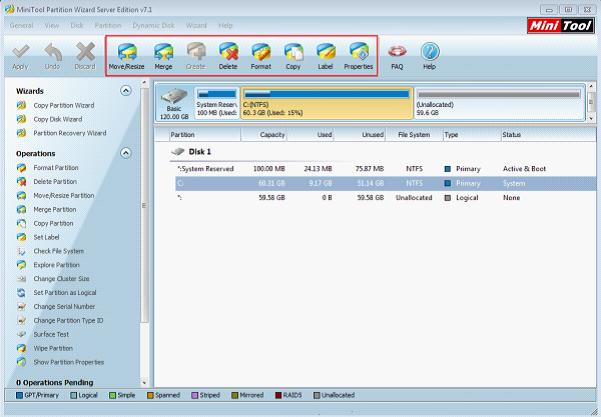This screenshot has height=417, width=601.
Task: Launch Partition Recovery Wizard
Action: (x=70, y=133)
